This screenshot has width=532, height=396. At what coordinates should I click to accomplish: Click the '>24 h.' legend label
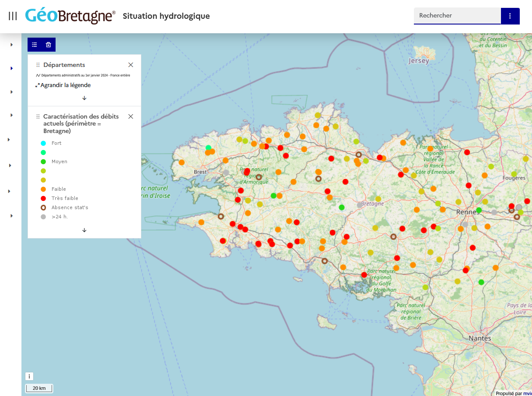tap(59, 217)
